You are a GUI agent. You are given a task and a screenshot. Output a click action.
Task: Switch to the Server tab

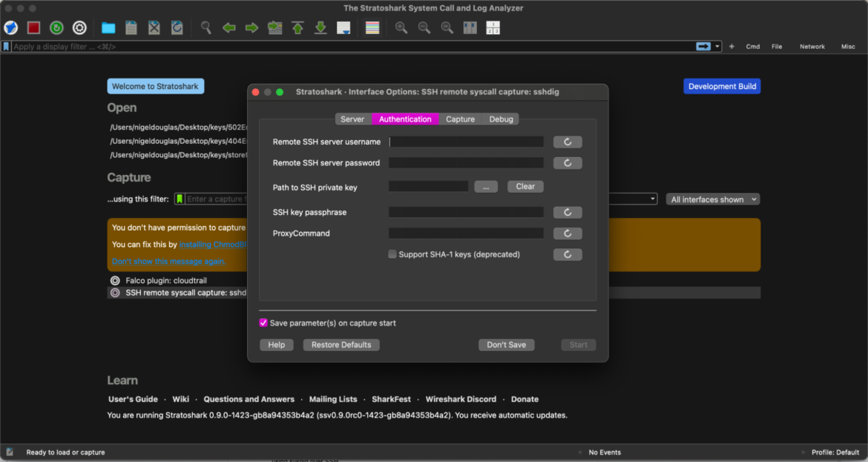pyautogui.click(x=352, y=119)
